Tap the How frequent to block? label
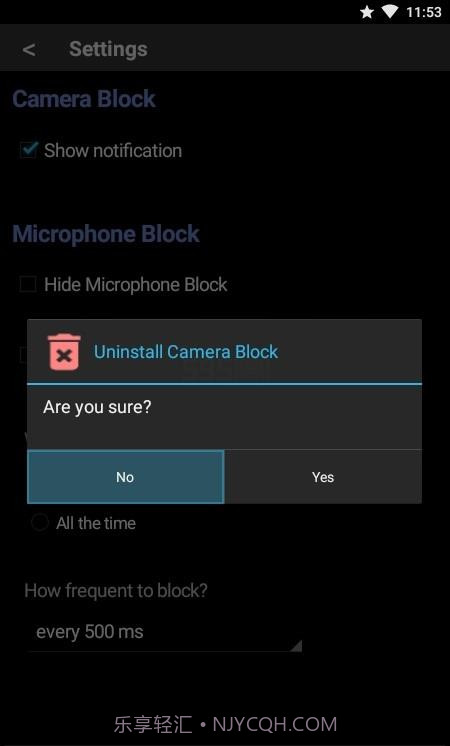The height and width of the screenshot is (746, 450). tap(116, 590)
